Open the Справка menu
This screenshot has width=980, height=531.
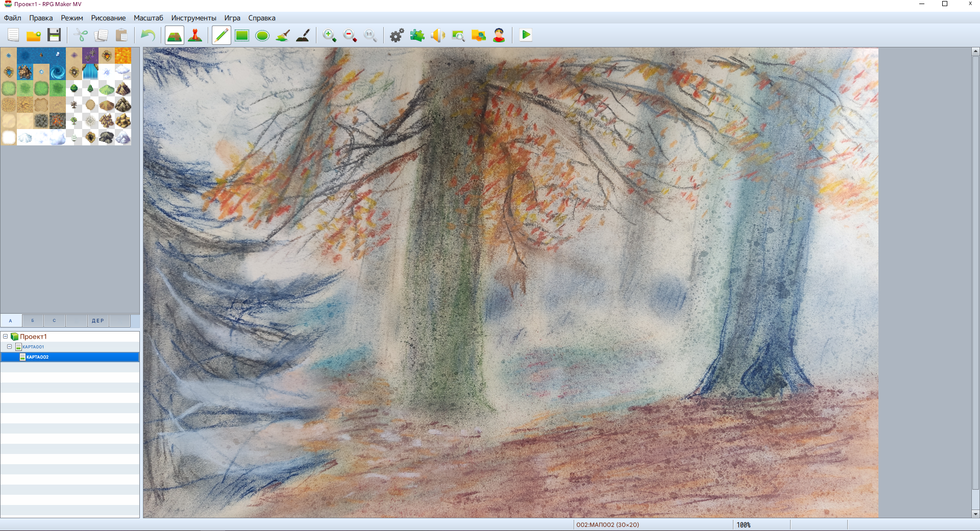tap(262, 18)
